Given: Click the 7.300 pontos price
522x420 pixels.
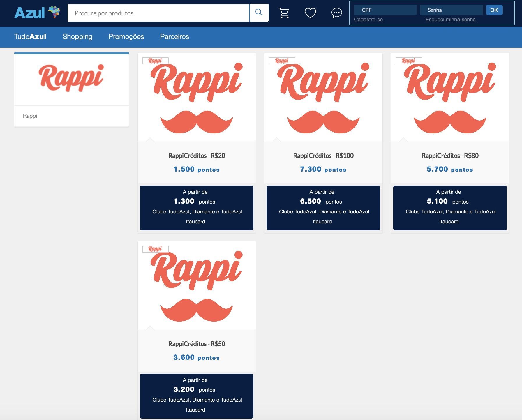Looking at the screenshot, I should click(x=323, y=169).
